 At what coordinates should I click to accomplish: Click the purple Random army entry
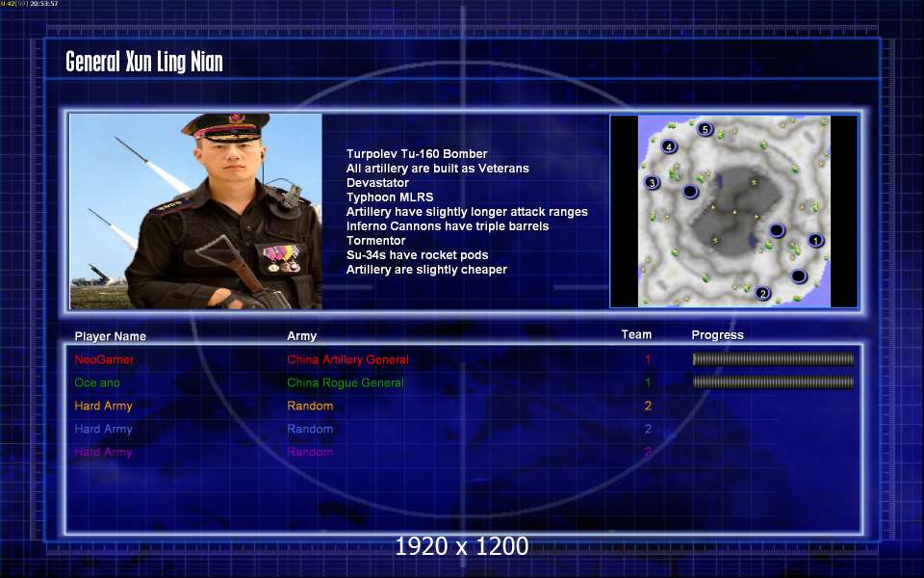pos(310,453)
